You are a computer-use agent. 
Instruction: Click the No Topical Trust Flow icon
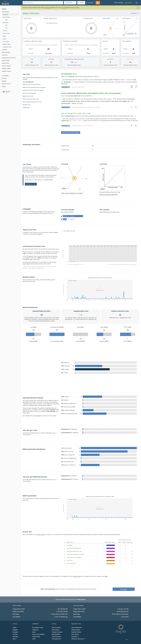click(x=45, y=23)
